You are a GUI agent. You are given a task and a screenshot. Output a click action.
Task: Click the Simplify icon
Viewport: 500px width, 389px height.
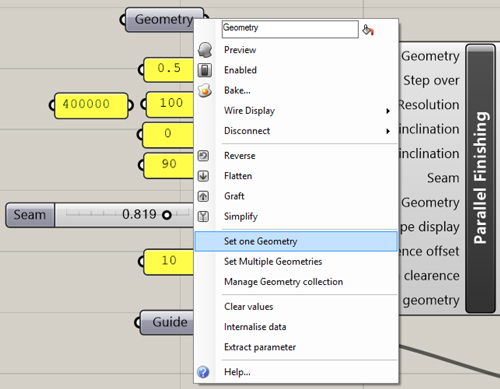[203, 217]
